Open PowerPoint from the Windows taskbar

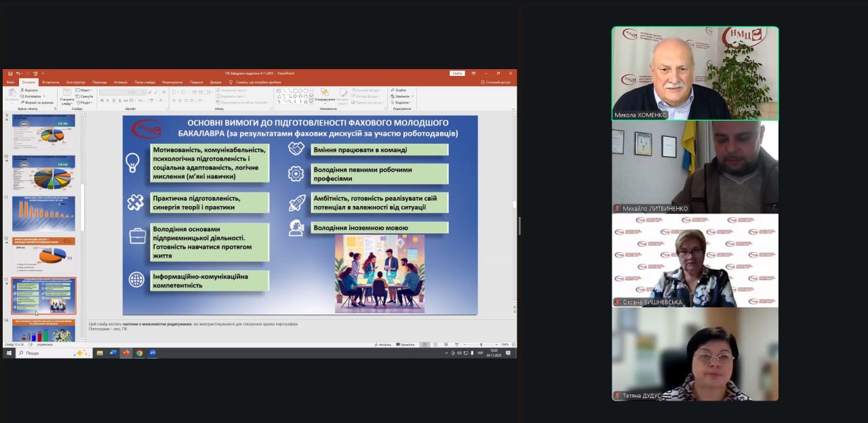point(125,353)
